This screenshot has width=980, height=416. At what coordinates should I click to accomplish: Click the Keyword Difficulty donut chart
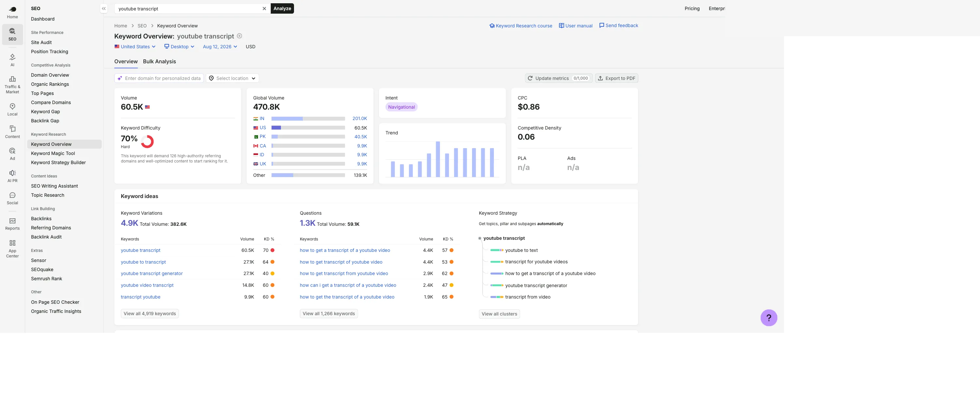147,142
